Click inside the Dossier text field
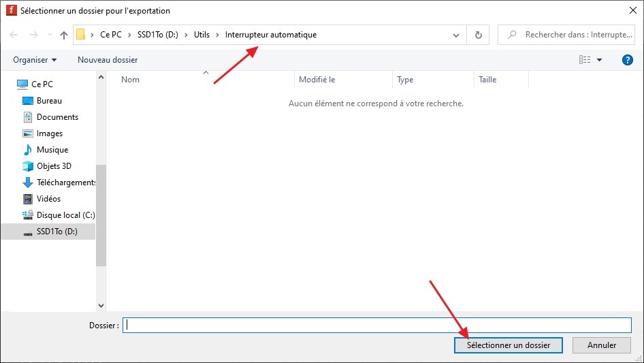The image size is (644, 363). (377, 325)
